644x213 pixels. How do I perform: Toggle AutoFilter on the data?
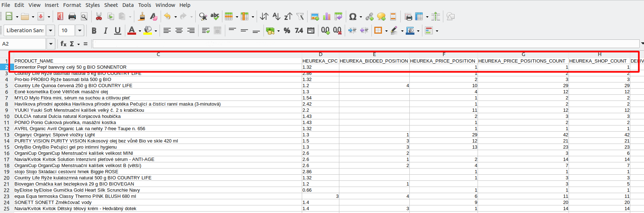300,17
